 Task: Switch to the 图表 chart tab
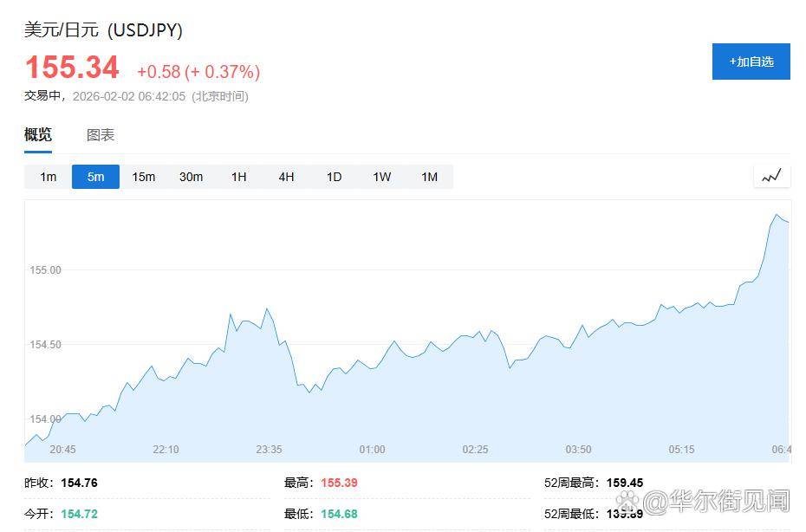coord(101,135)
